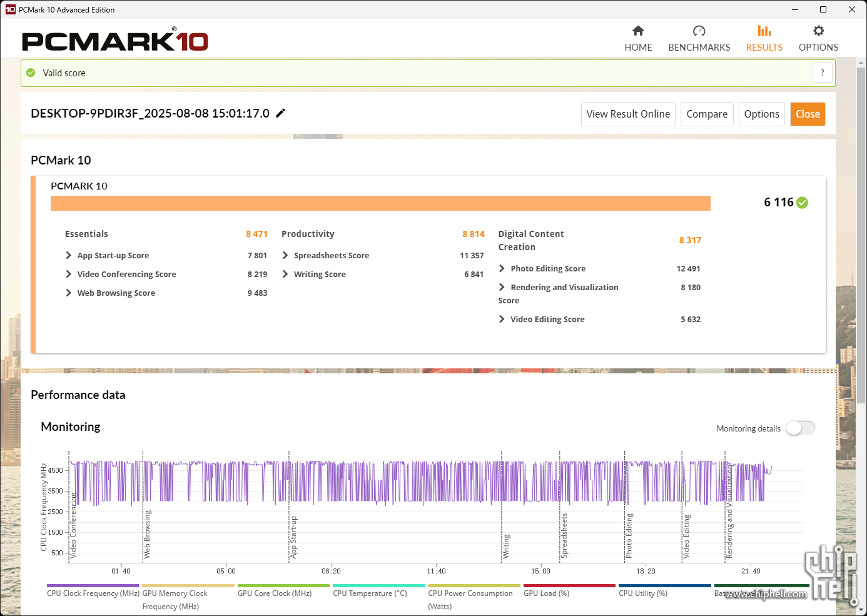Click CPU Clock Frequency purple legend swatch
This screenshot has height=616, width=867.
tap(93, 586)
